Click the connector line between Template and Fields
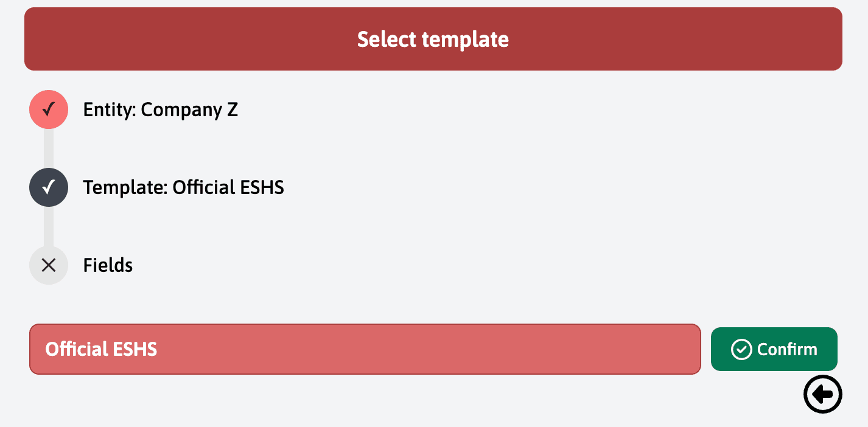 [49, 226]
